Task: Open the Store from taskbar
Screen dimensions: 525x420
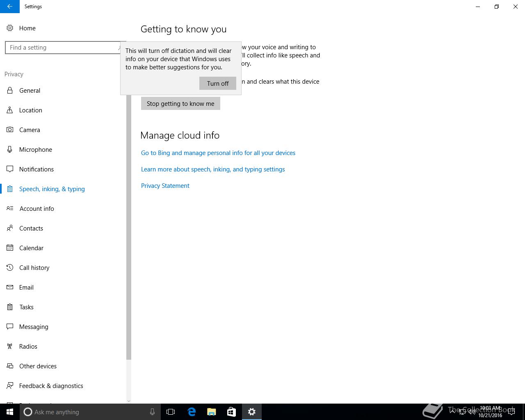Action: (x=231, y=412)
